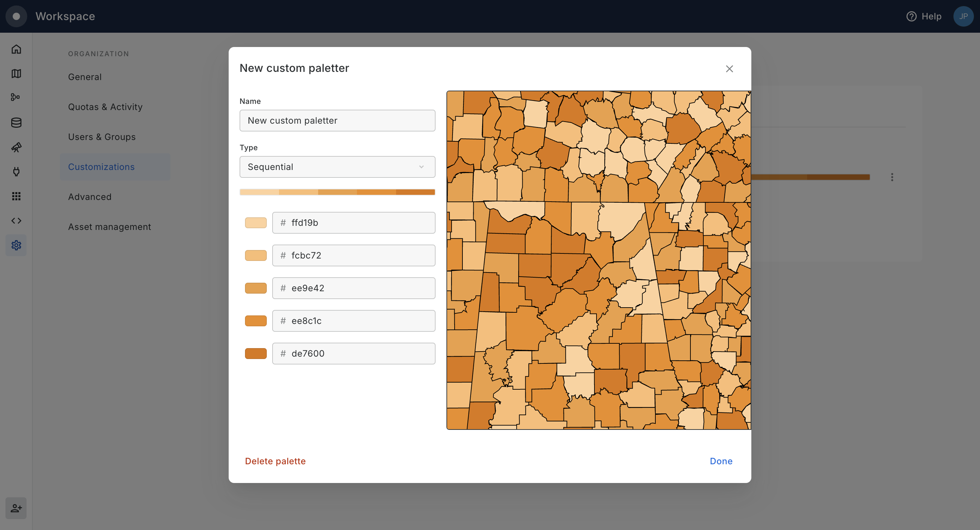The height and width of the screenshot is (530, 980).
Task: Click Delete palette
Action: click(275, 461)
